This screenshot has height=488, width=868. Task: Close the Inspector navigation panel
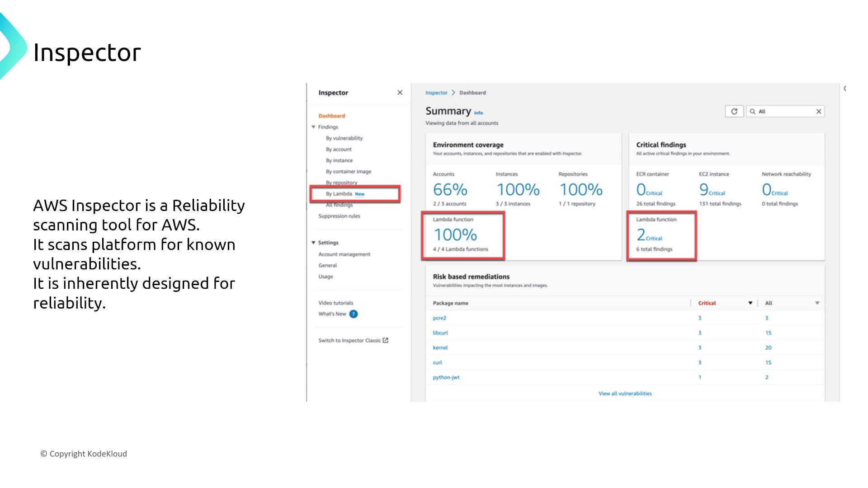(400, 93)
